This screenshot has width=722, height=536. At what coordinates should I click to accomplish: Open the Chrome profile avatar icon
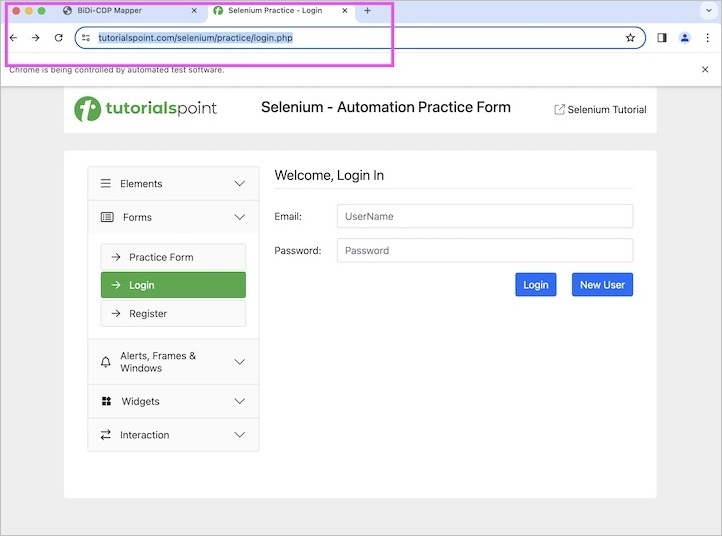[x=685, y=38]
